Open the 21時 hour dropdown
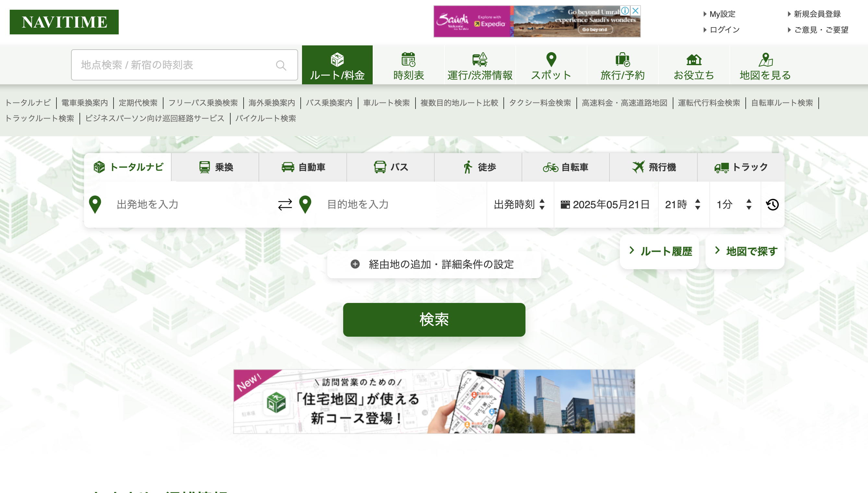 coord(683,205)
